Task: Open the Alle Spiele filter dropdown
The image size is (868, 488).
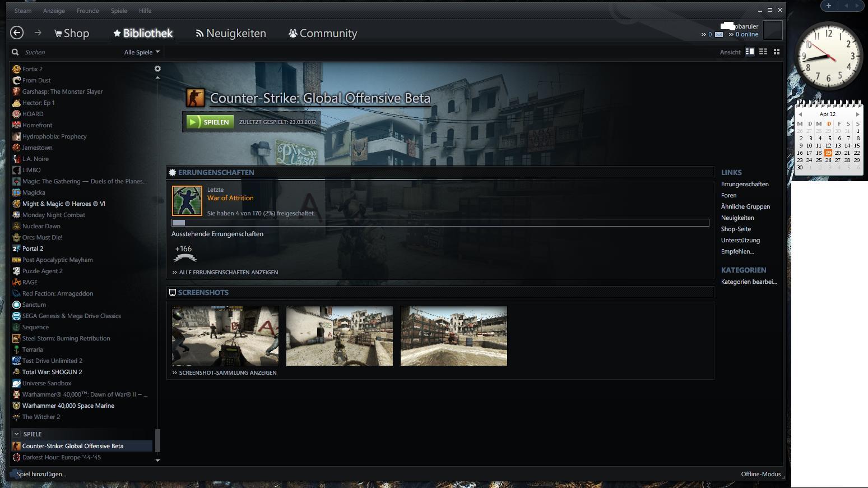Action: (142, 52)
